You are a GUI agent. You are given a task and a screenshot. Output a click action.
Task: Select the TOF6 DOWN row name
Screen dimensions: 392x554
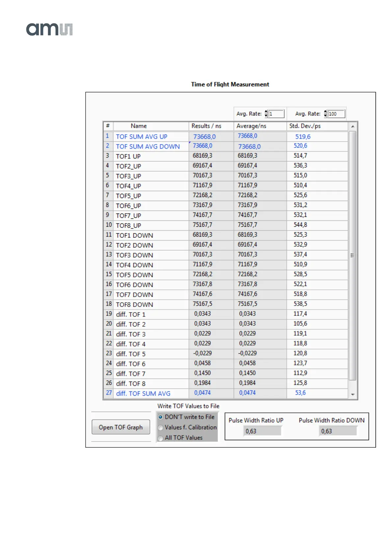[134, 285]
